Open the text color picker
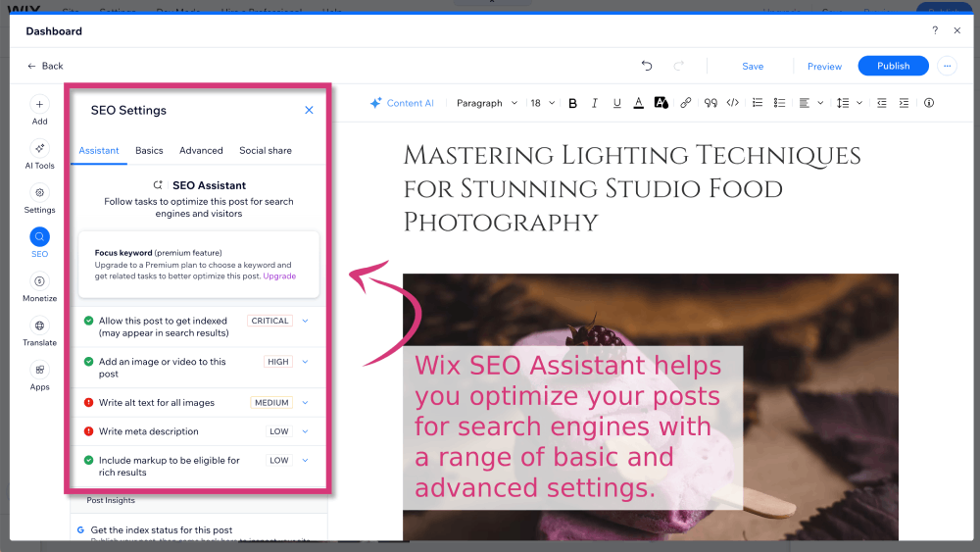 point(638,103)
